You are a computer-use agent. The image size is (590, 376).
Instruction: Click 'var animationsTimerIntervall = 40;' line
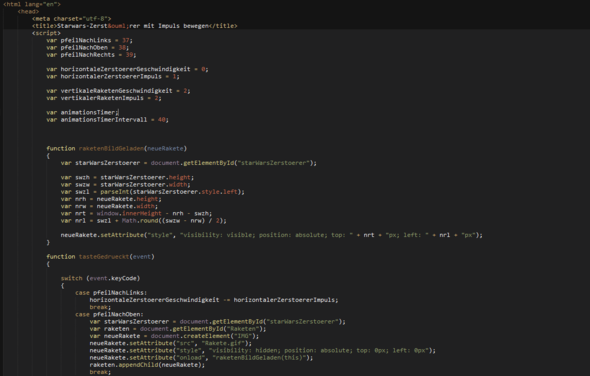[x=108, y=120]
